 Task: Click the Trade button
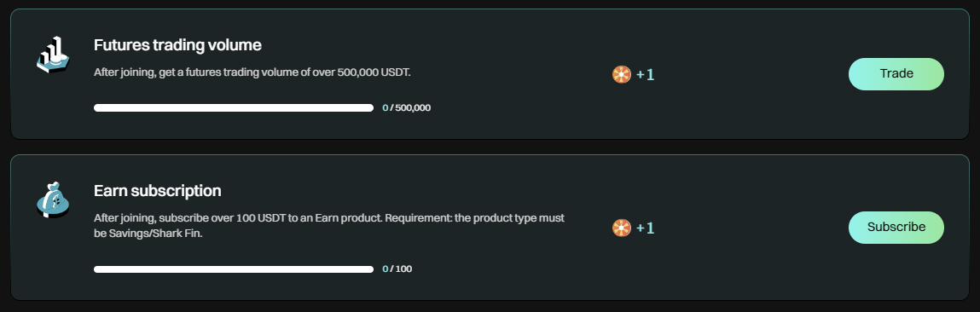(x=896, y=74)
